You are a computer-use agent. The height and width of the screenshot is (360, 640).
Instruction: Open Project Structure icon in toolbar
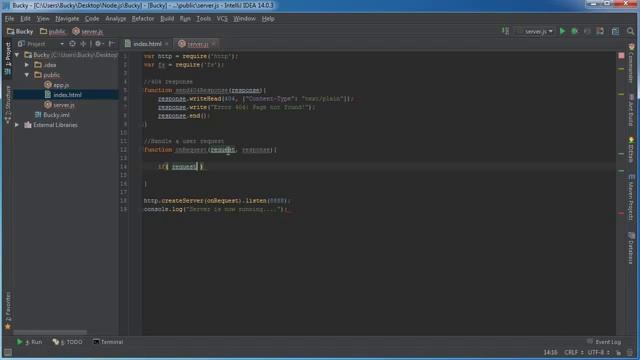coord(615,31)
